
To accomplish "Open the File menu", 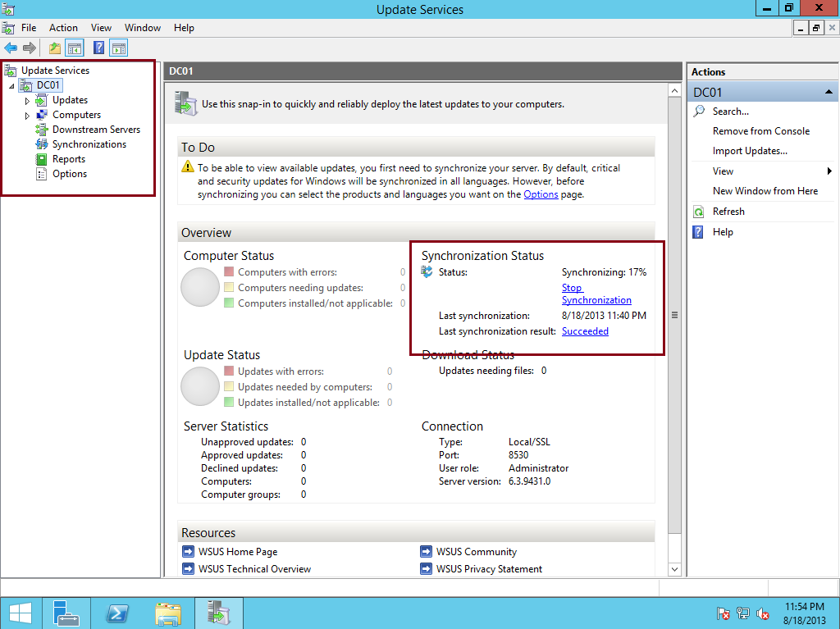I will 29,28.
